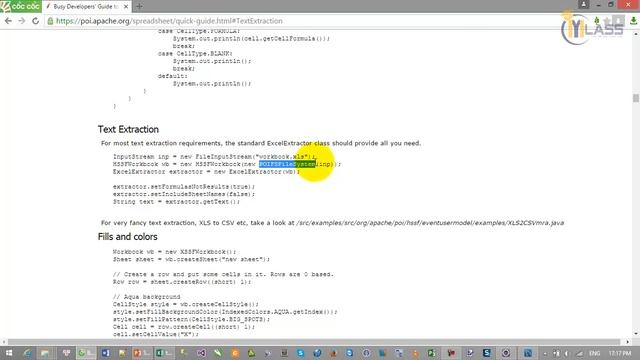Image resolution: width=640 pixels, height=360 pixels.
Task: Switch to Cốc Cốc browser taskbar button
Action: point(86,353)
